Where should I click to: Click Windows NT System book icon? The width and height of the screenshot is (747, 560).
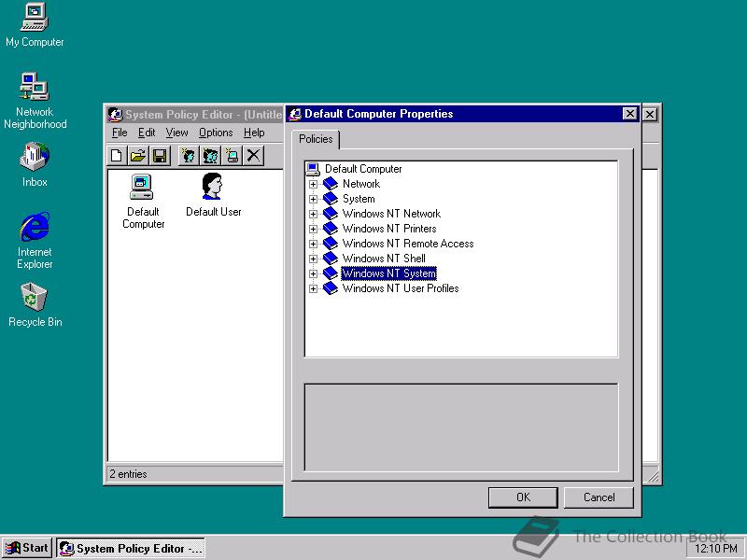331,273
